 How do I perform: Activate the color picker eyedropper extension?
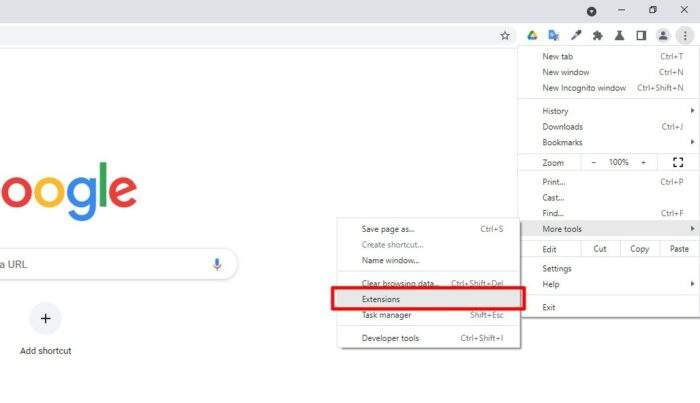click(x=576, y=36)
